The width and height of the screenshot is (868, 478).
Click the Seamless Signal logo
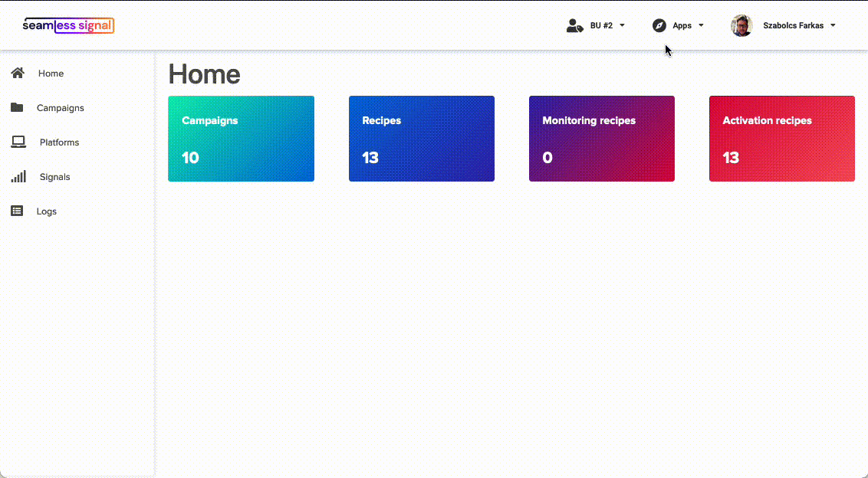[x=68, y=25]
